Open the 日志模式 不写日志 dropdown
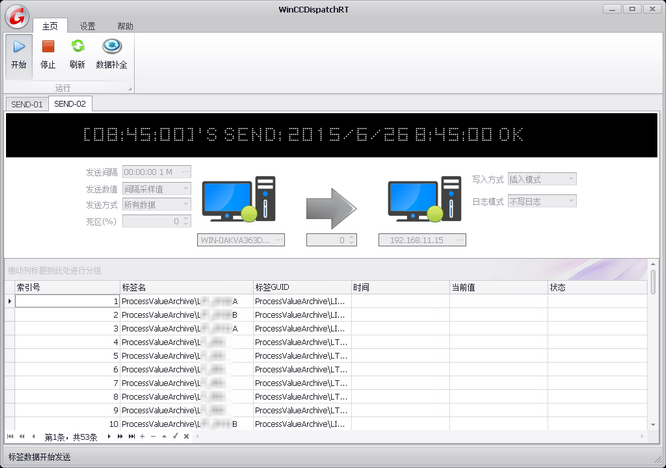Screen dimensions: 666x468 coord(571,201)
